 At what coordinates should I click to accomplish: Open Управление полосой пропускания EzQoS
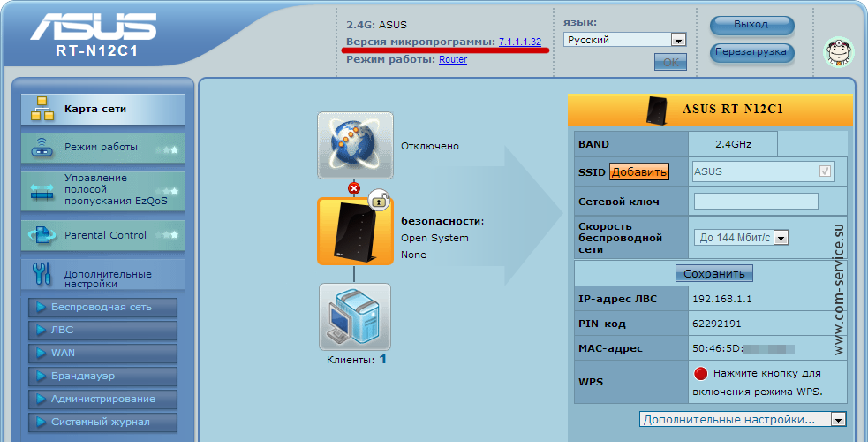point(103,191)
